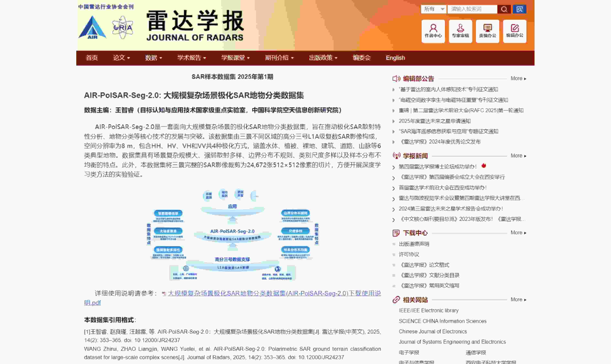Switch to the English site version

click(x=395, y=58)
